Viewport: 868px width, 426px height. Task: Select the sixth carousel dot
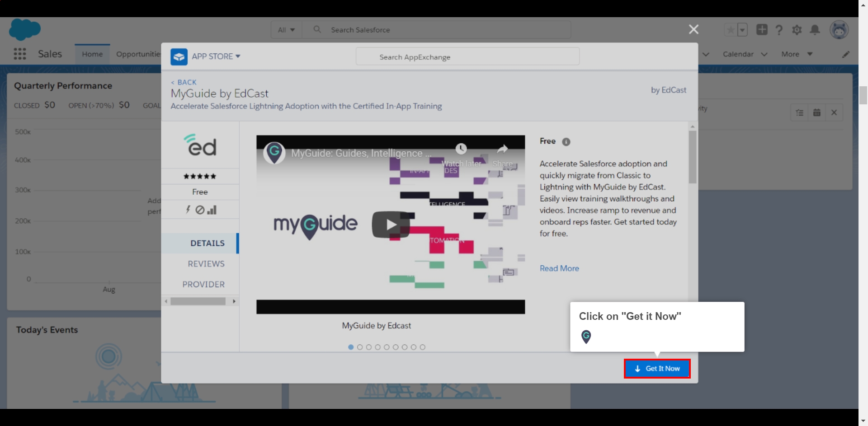[x=396, y=347]
